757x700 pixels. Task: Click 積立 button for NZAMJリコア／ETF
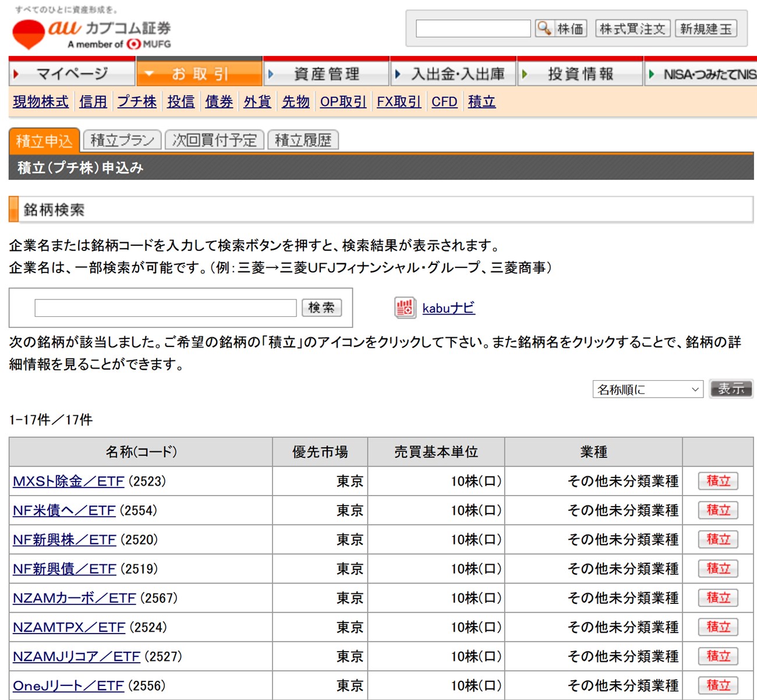coord(718,656)
